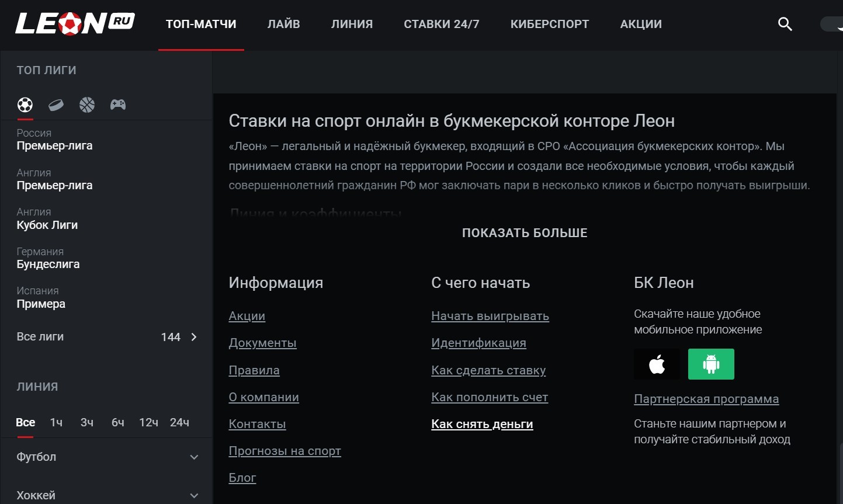The width and height of the screenshot is (843, 504).
Task: Click the Как сделать ставку link
Action: tap(488, 370)
